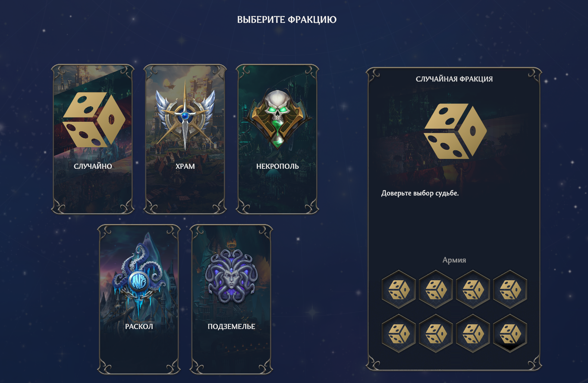Viewport: 588px width, 383px height.
Task: Select second army dice slot in top row
Action: (x=436, y=289)
